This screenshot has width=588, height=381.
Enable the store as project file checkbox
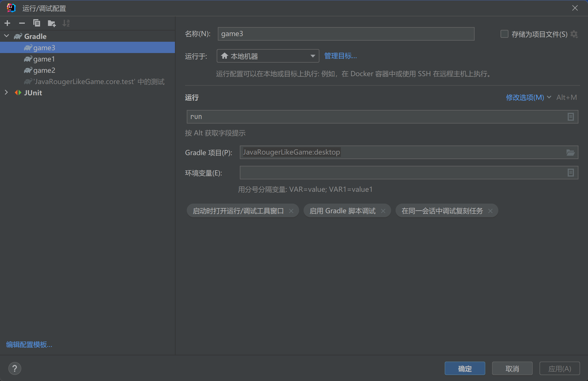pos(504,34)
